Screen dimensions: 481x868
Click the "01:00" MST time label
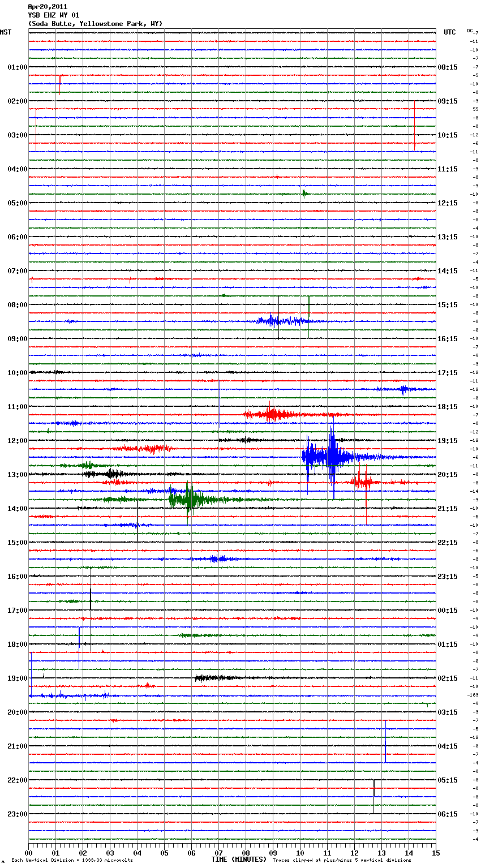18,67
